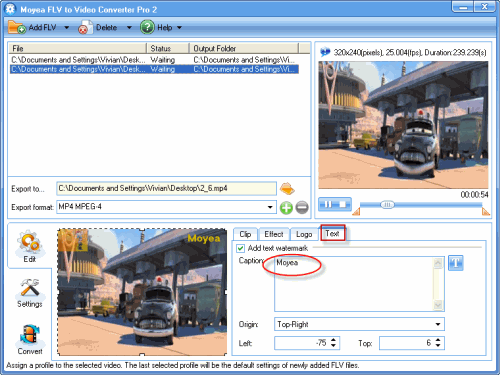Click the Moyea watermark text in edit preview
The height and width of the screenshot is (375, 500).
[204, 238]
